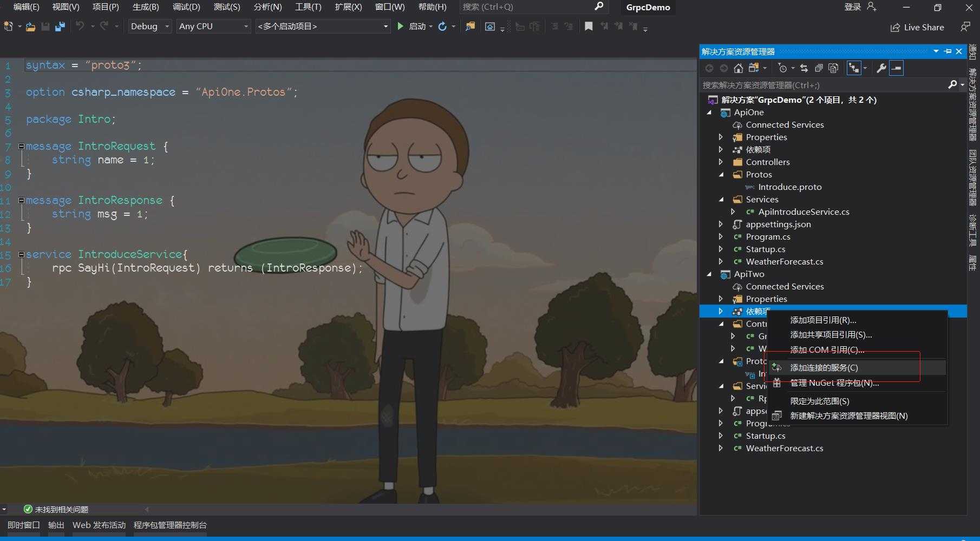Screen dimensions: 980x541
Task: Open the 视图(V) menu
Action: pyautogui.click(x=66, y=7)
